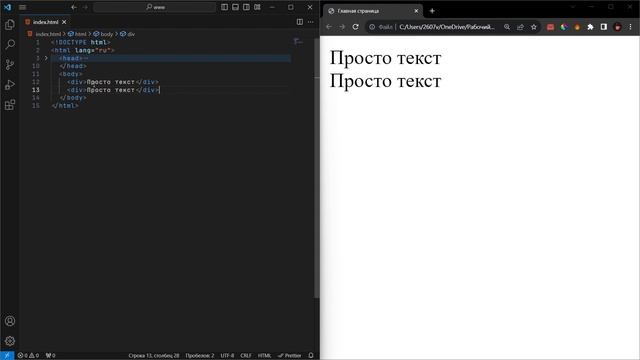The width and height of the screenshot is (640, 360).
Task: Click the first Просто текст line in browser
Action: point(385,58)
